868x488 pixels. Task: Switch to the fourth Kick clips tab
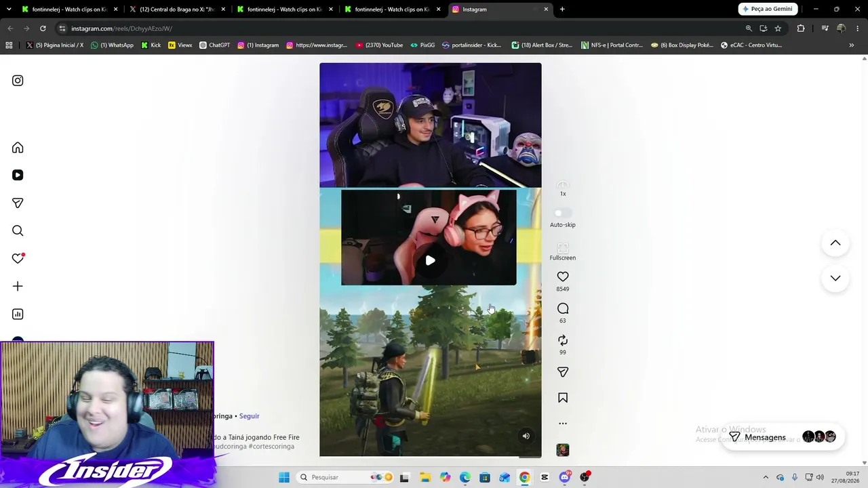(x=392, y=9)
